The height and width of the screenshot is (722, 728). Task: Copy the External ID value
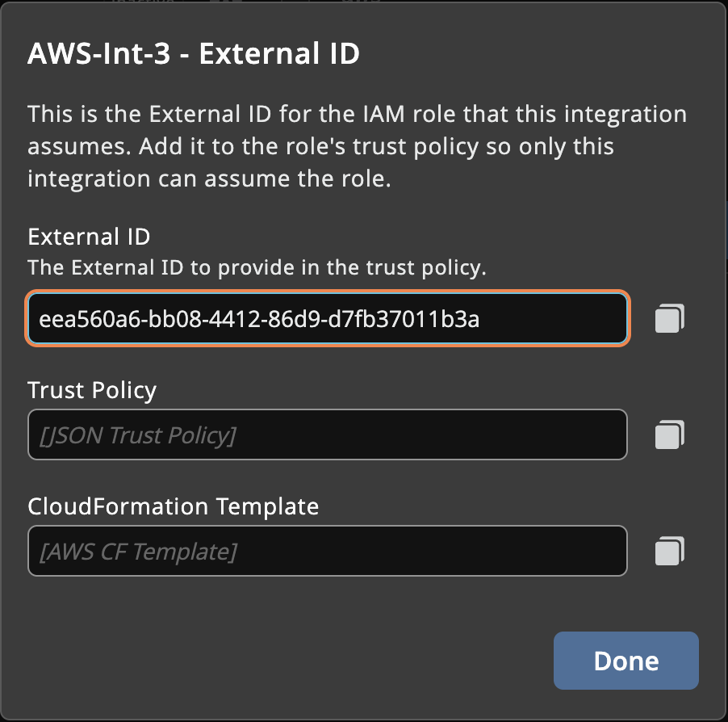670,318
